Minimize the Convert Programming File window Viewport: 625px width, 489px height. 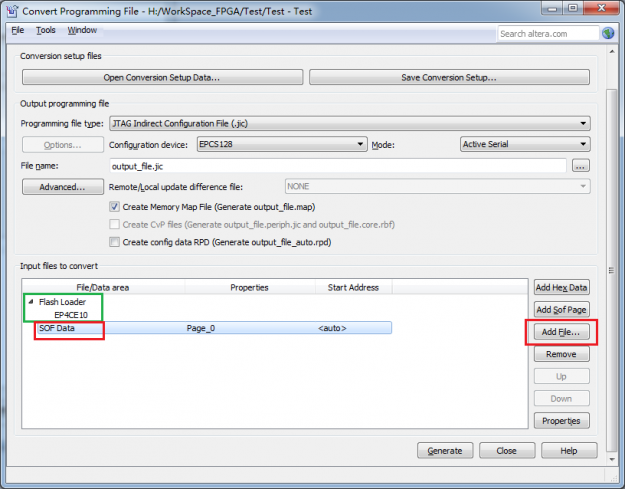click(x=552, y=9)
